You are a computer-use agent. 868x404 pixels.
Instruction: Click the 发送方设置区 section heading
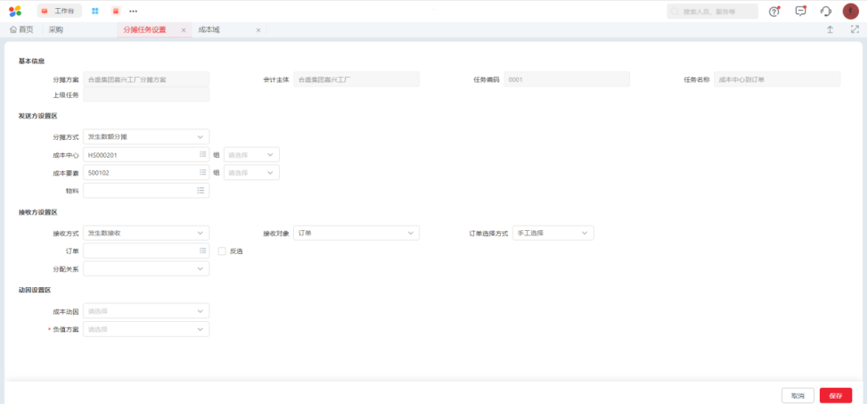(x=38, y=116)
